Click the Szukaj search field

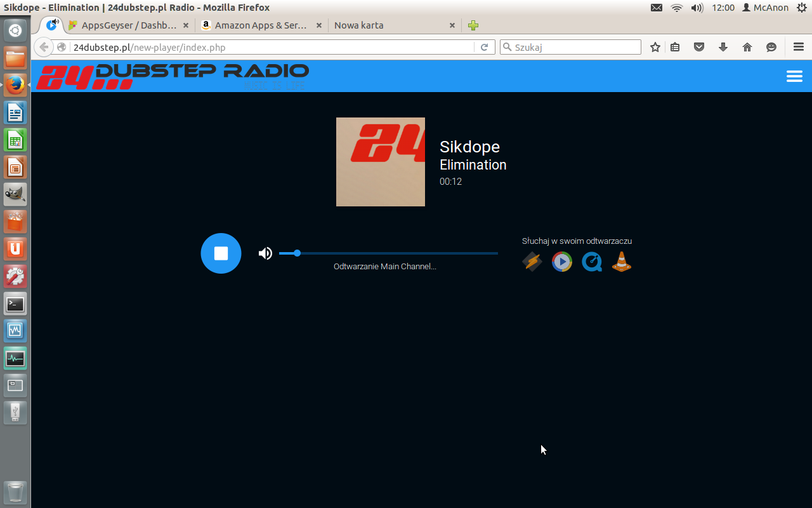(x=570, y=46)
